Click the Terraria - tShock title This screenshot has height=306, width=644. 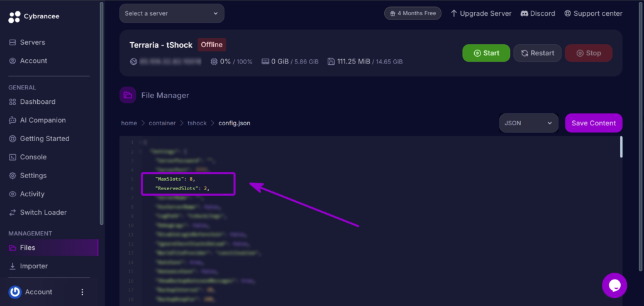pyautogui.click(x=161, y=45)
